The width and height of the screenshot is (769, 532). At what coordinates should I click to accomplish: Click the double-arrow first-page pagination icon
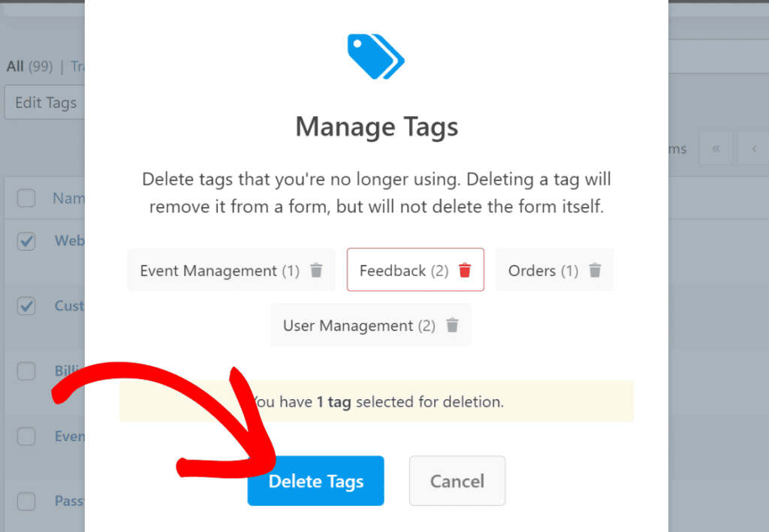(x=716, y=149)
